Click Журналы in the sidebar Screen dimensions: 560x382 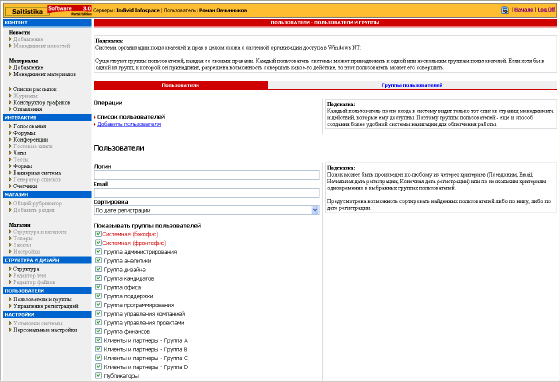[x=25, y=96]
